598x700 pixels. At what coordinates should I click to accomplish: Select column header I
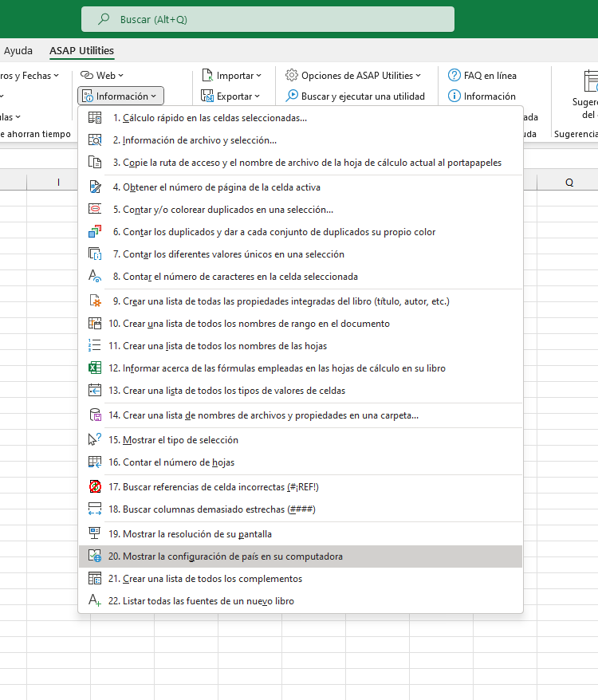(58, 182)
